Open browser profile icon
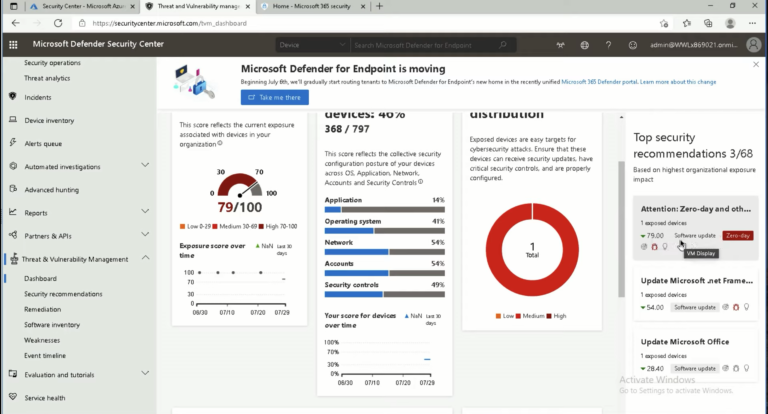Screen dimensions: 768x414 [730, 23]
